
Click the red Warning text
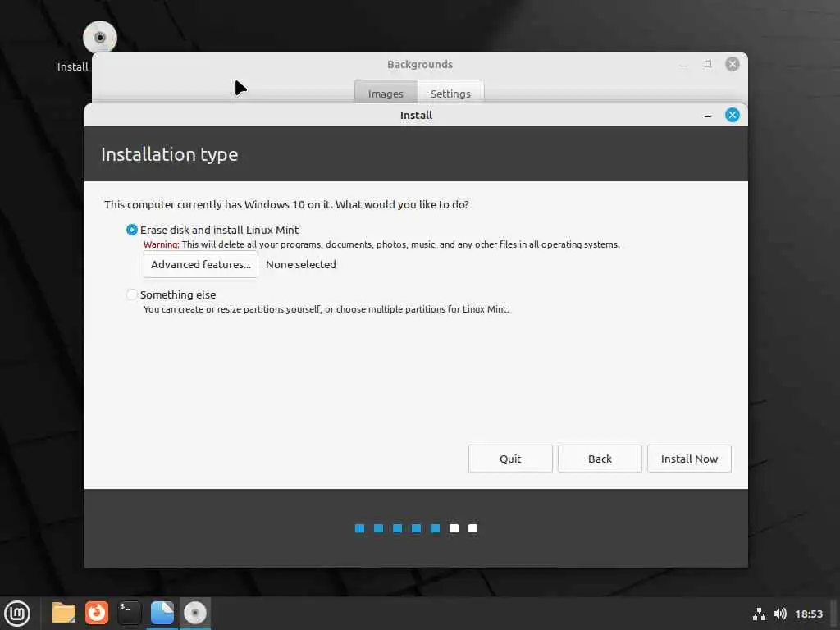tap(161, 244)
